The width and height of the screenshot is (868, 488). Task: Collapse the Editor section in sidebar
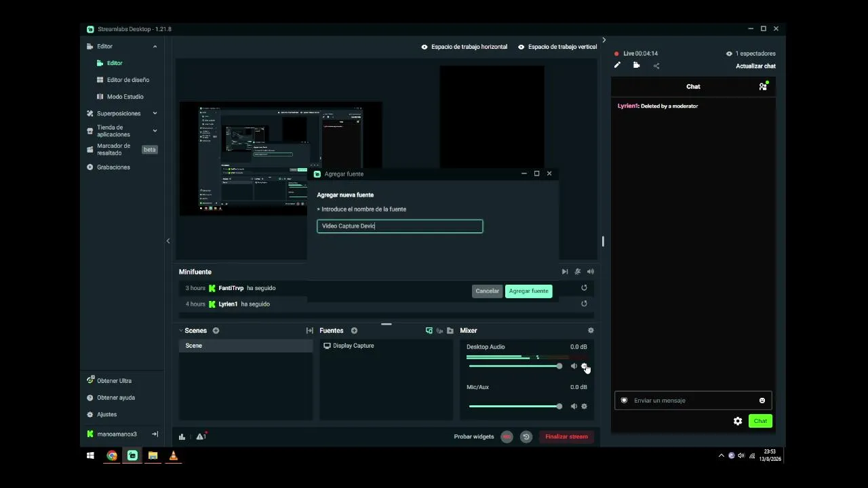coord(155,47)
